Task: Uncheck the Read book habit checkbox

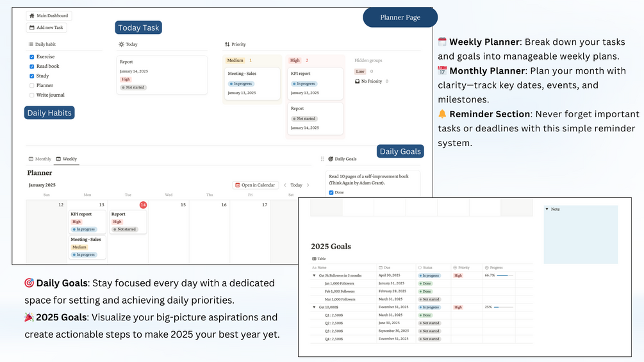Action: click(x=31, y=67)
